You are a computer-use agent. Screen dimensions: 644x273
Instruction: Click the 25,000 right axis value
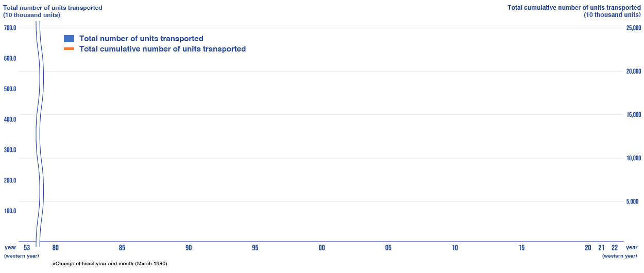[x=633, y=28]
